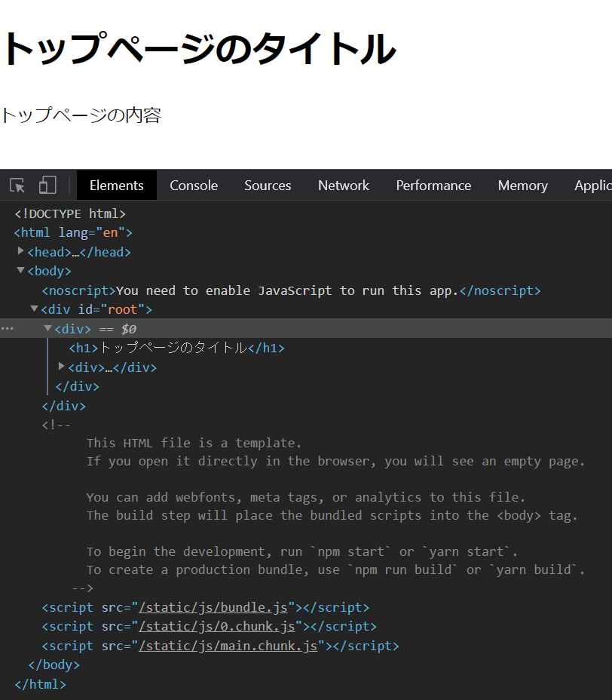Switch to the Sources tab
The height and width of the screenshot is (700, 612).
(267, 185)
